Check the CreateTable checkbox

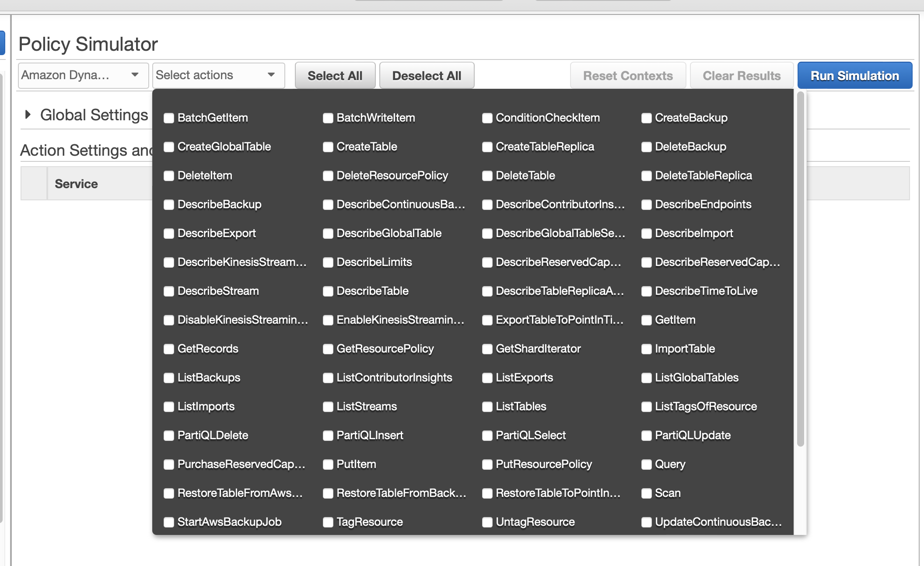pos(328,147)
